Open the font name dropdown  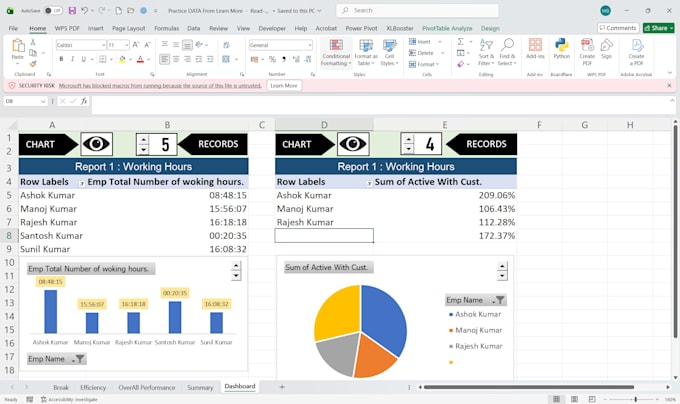point(104,45)
